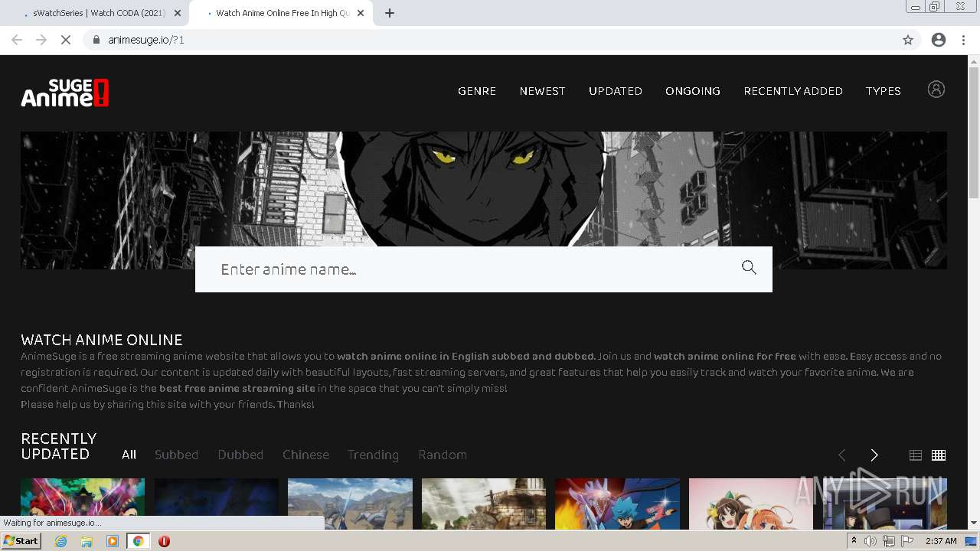Bookmark this page with star icon

point(908,40)
